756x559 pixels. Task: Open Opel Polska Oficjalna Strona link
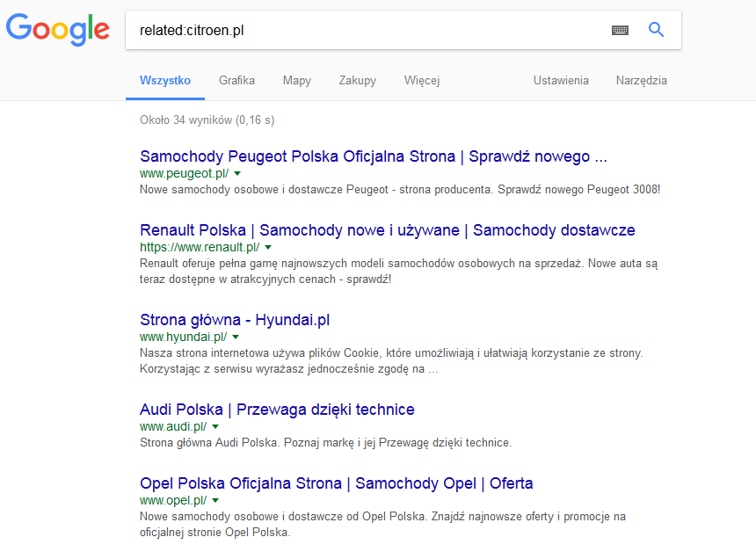(337, 483)
